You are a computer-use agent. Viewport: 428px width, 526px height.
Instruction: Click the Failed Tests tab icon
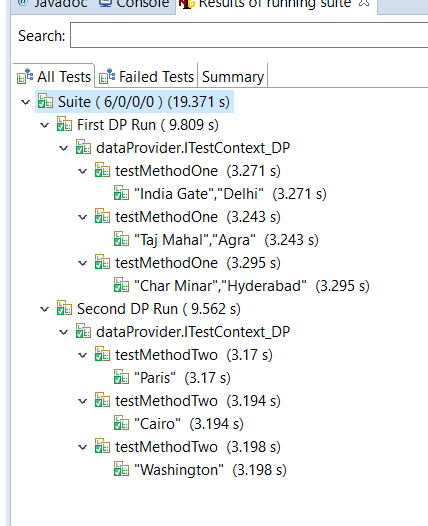(107, 76)
